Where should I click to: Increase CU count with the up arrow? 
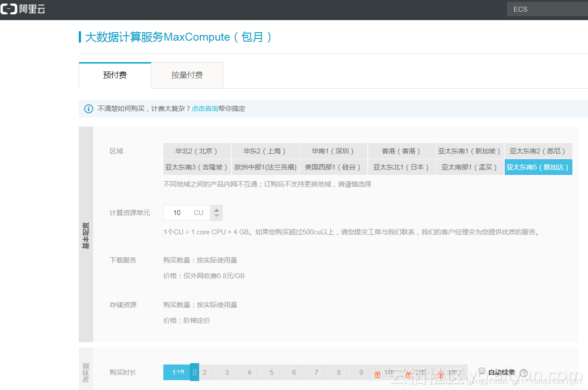tap(217, 209)
